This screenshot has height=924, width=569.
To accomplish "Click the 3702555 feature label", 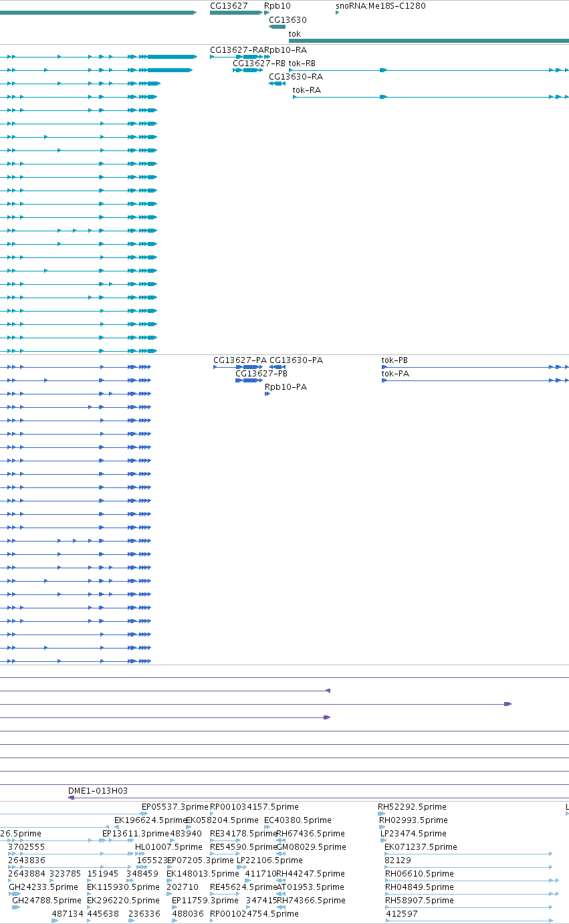I will coord(26,846).
